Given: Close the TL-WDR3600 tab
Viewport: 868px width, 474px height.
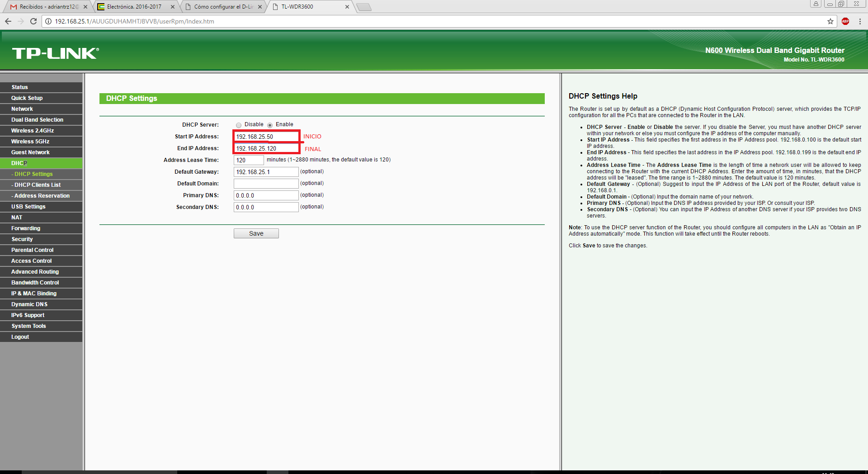Looking at the screenshot, I should point(347,7).
